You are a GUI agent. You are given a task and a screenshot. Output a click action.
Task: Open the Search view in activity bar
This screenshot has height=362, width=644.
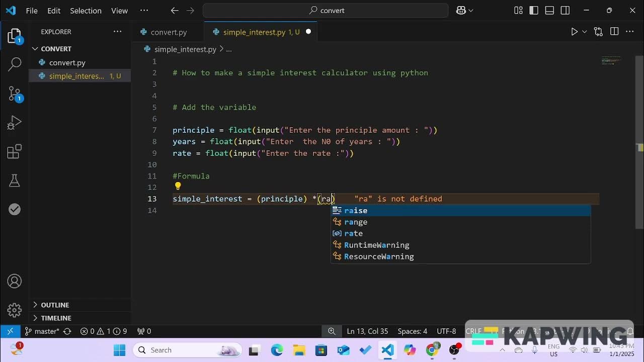point(15,64)
